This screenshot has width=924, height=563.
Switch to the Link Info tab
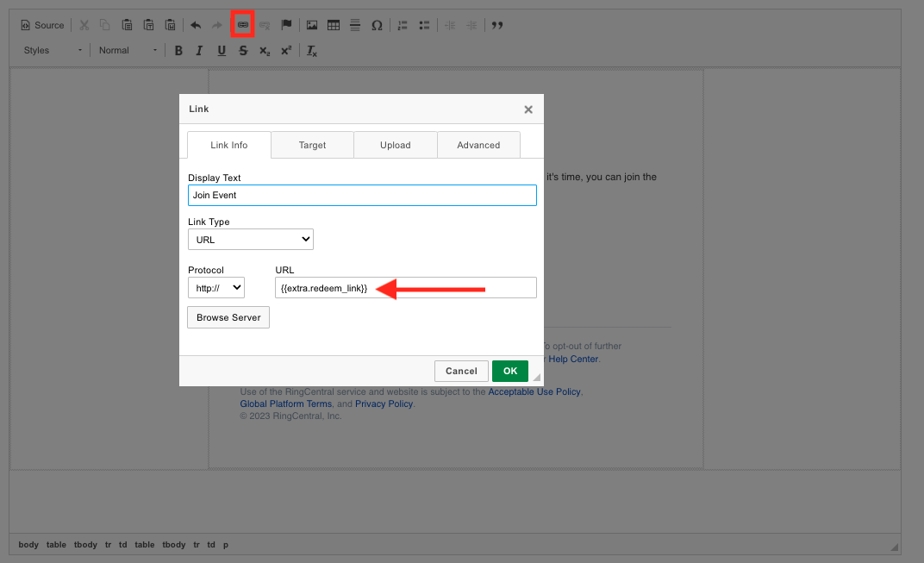click(229, 145)
